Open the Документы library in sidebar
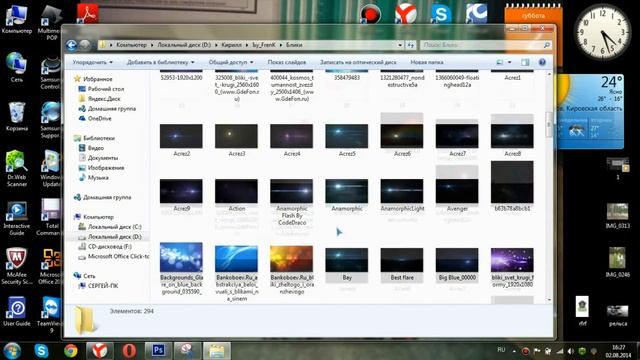 click(x=103, y=158)
